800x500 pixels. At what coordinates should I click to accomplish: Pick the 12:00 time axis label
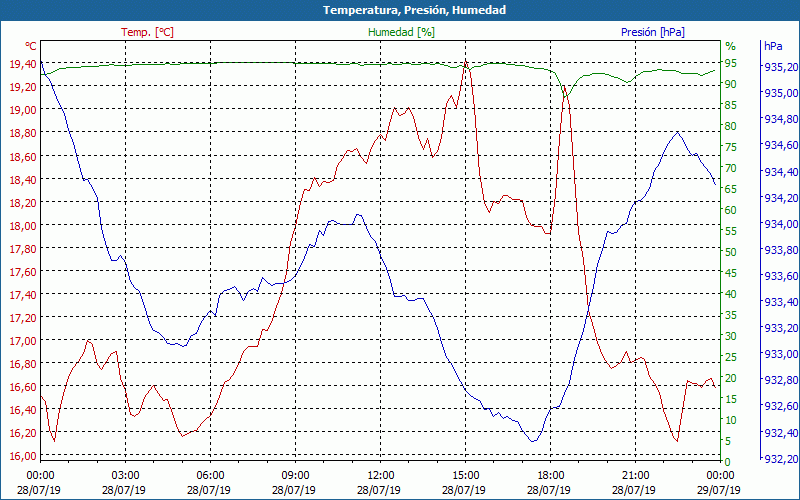380,476
